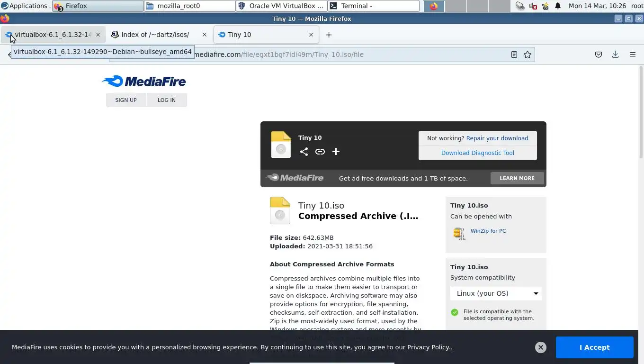Click the Uploaded 2021-03-31 18:51:56 text

point(321,246)
